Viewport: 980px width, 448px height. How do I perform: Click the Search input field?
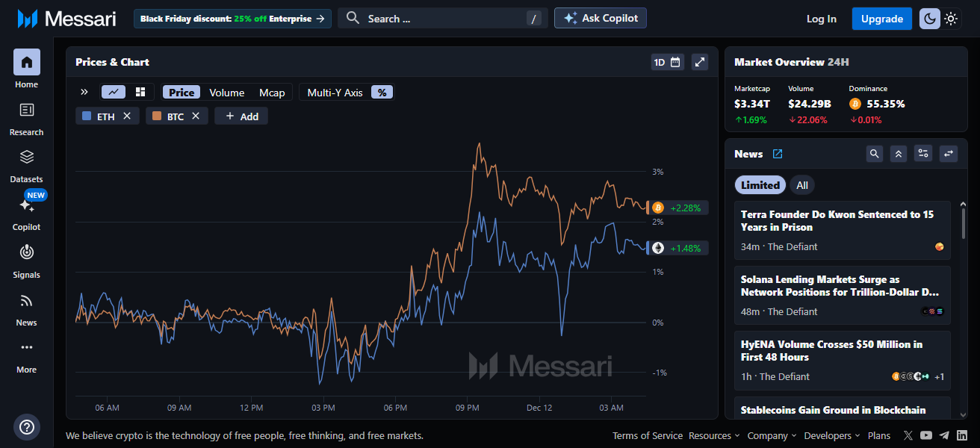pyautogui.click(x=442, y=19)
